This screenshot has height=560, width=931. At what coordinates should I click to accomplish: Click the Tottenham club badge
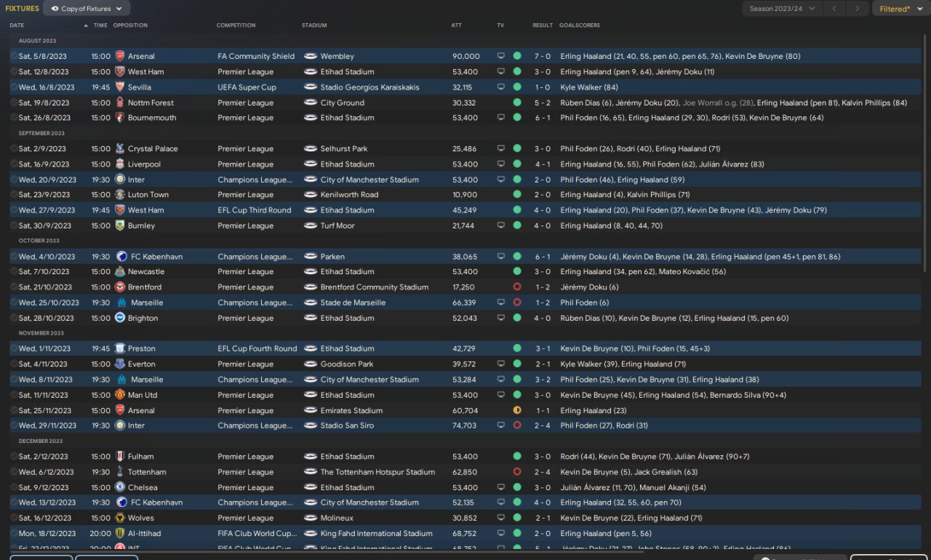(x=120, y=472)
